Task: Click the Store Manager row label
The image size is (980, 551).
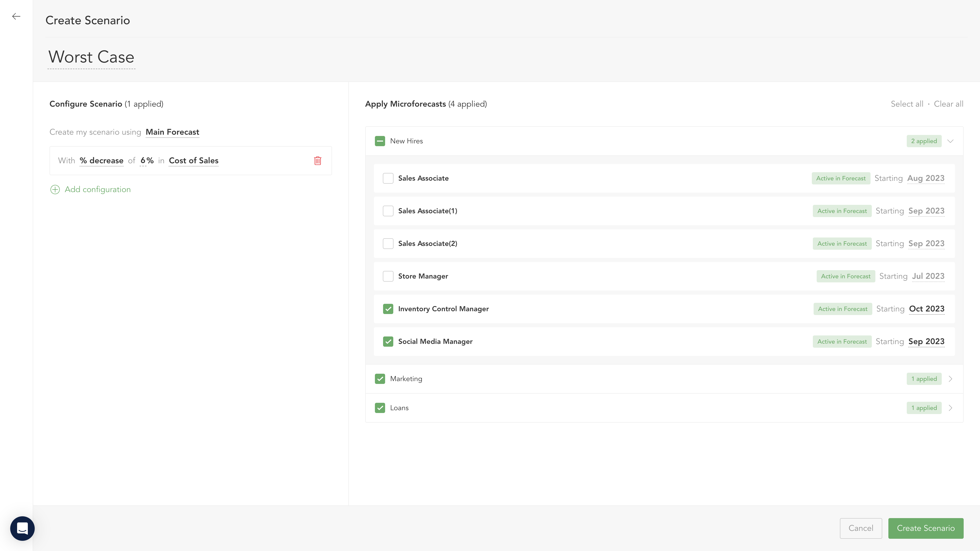Action: [423, 277]
